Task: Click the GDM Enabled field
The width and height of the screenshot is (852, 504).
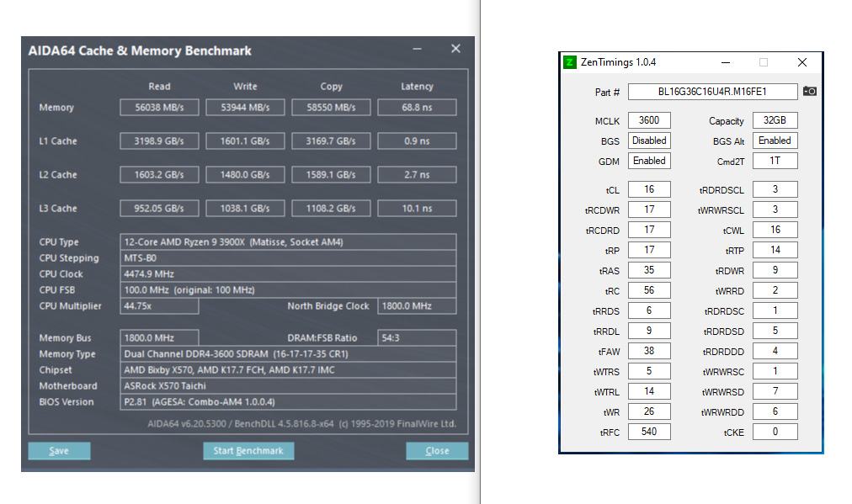Action: click(649, 161)
